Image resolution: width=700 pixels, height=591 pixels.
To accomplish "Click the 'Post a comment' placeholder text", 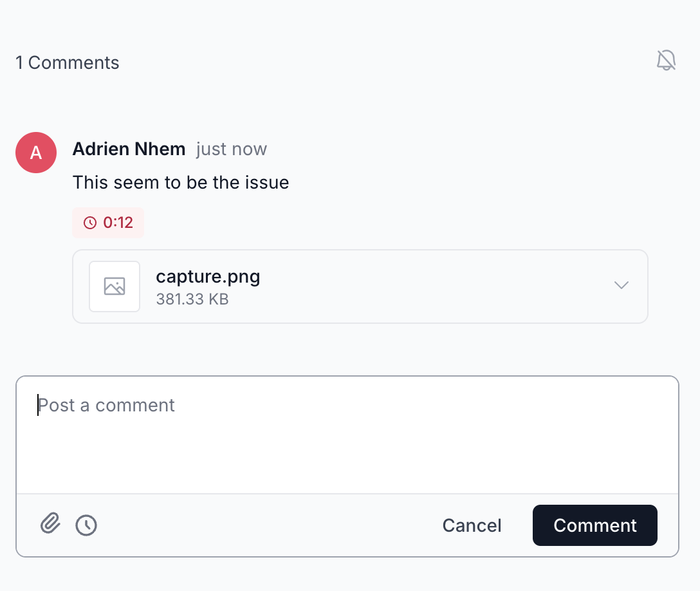I will click(107, 405).
